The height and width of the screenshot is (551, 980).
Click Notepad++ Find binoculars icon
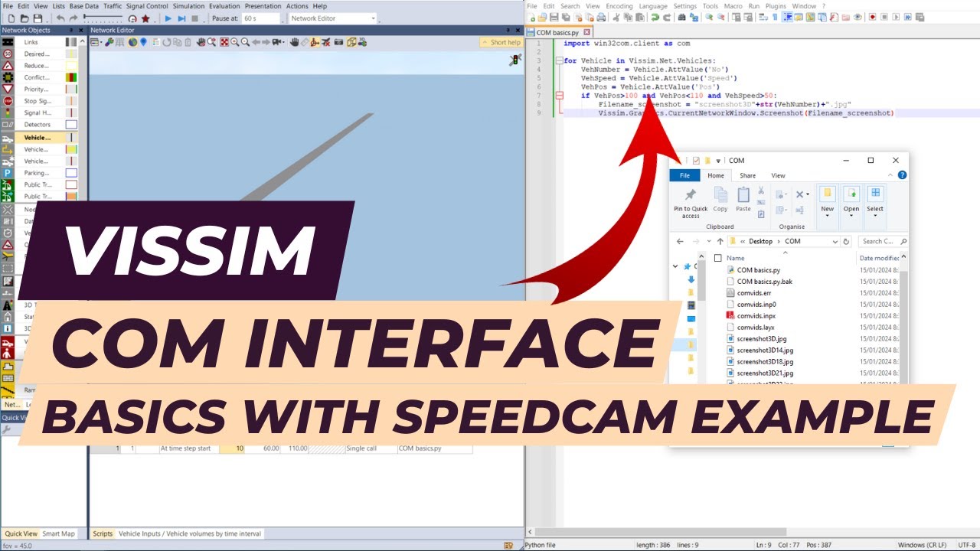681,18
